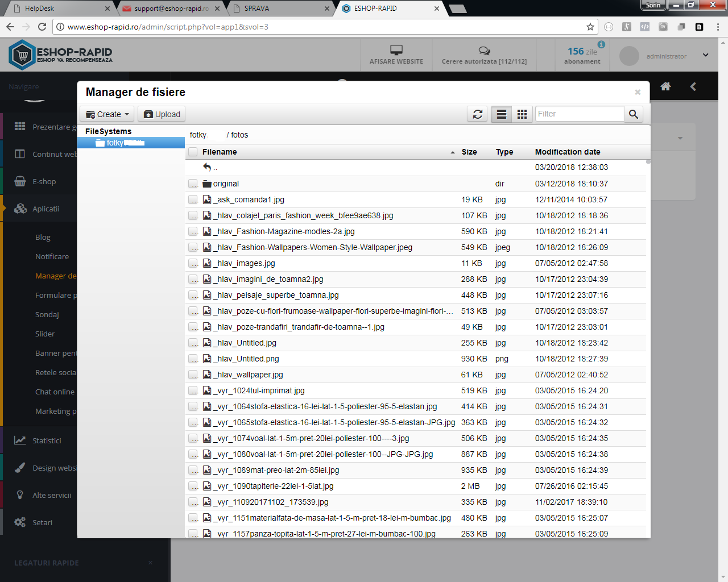The height and width of the screenshot is (582, 728).
Task: Switch to the support@eshop-rapid mail tab
Action: point(169,9)
